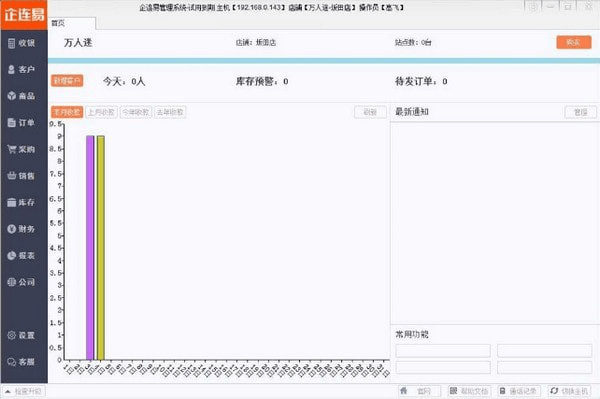Click 切换主机 to switch host
This screenshot has width=600, height=399.
[569, 391]
